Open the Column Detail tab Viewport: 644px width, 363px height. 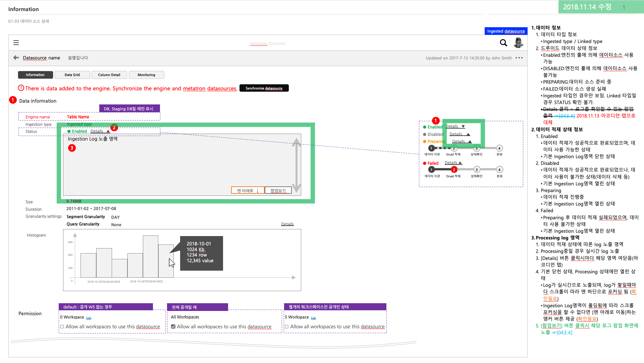109,75
